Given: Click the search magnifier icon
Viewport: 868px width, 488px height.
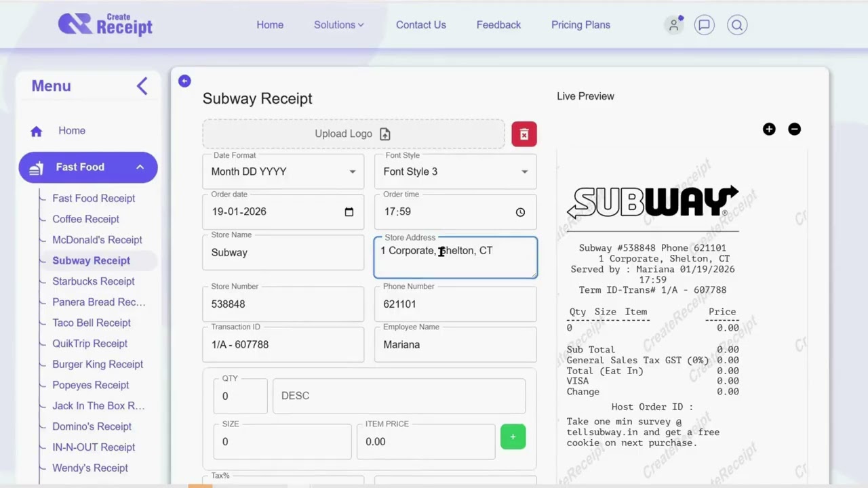Looking at the screenshot, I should pos(737,25).
